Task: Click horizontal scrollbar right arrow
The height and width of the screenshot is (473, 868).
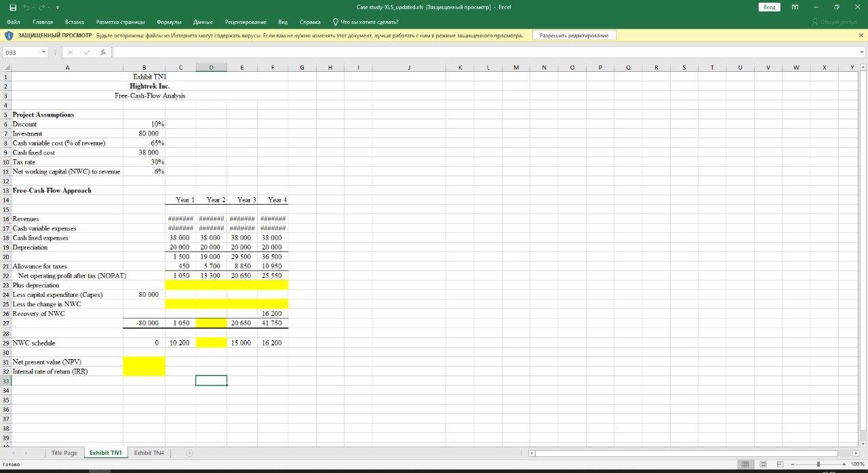Action: [x=855, y=453]
